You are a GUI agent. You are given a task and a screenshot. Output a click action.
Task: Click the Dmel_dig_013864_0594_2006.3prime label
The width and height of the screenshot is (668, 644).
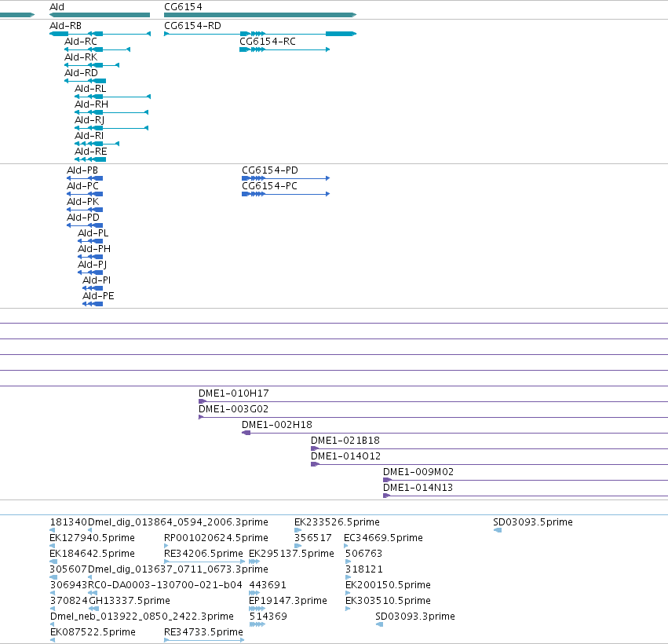178,522
